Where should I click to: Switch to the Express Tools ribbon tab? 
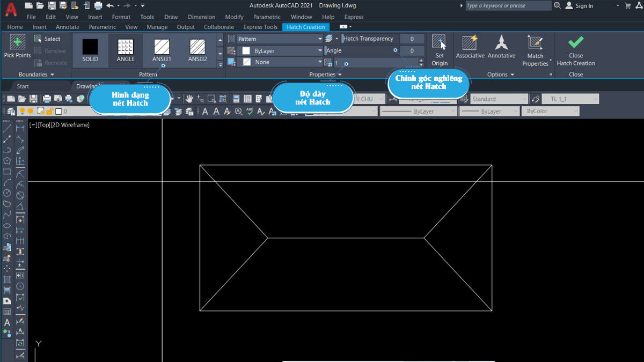pyautogui.click(x=260, y=27)
